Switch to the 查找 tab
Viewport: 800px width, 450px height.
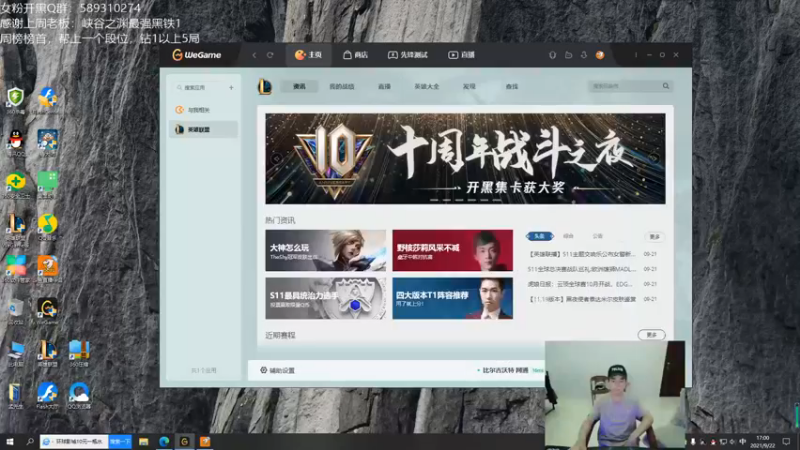pos(512,87)
